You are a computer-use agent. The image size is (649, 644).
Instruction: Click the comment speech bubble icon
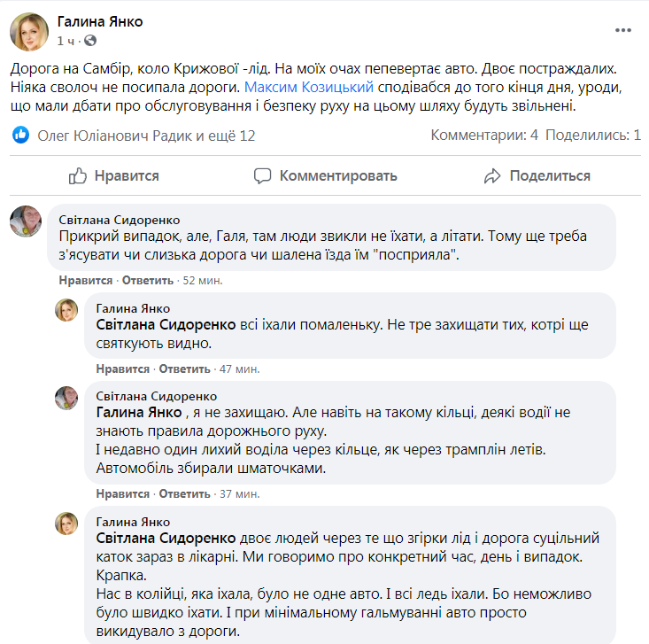262,175
